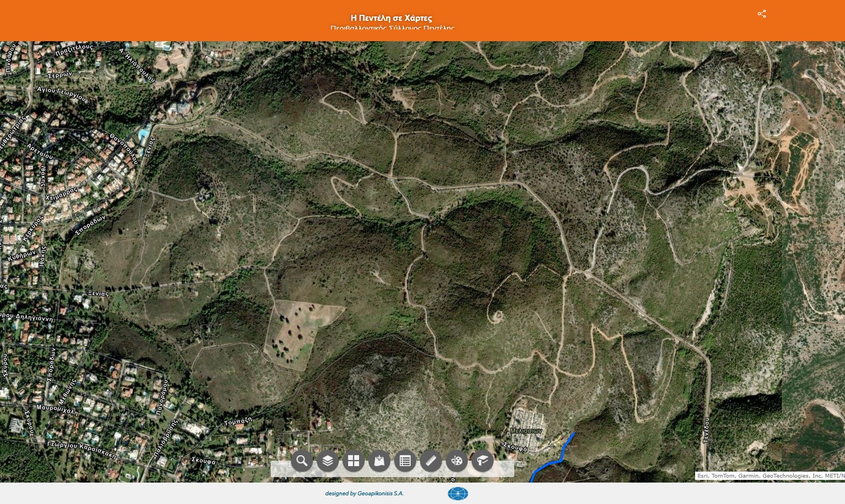845x504 pixels.
Task: Click the 'Πραξιτέλους' street label
Action: 74,50
